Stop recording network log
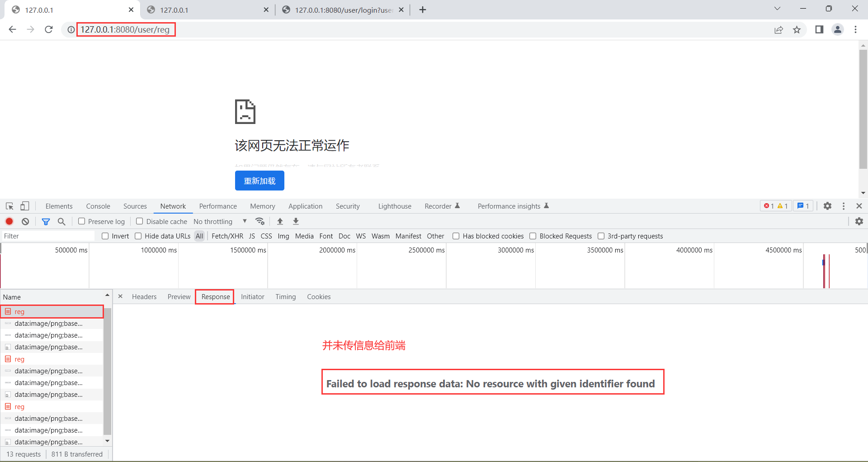The width and height of the screenshot is (868, 462). pos(9,221)
